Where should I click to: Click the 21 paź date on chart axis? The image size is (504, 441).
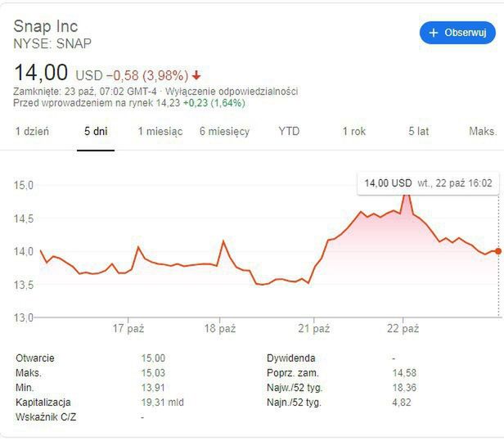click(x=314, y=329)
